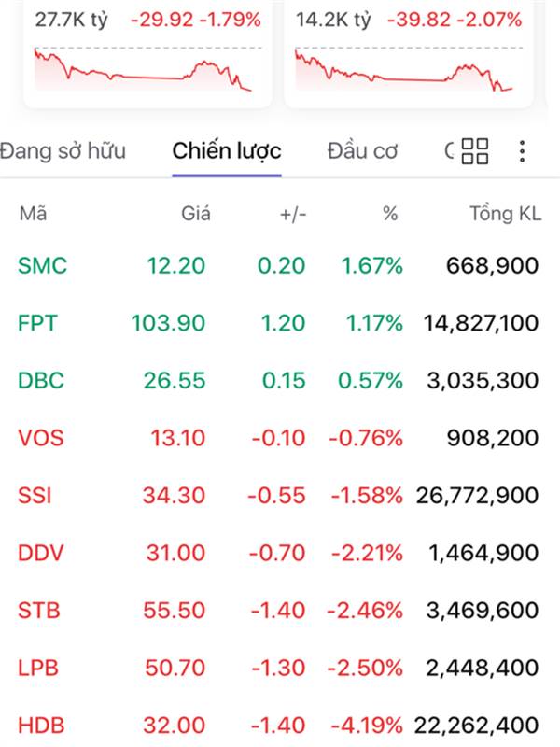The image size is (560, 747).
Task: Sort list by Giá column header
Action: click(195, 214)
